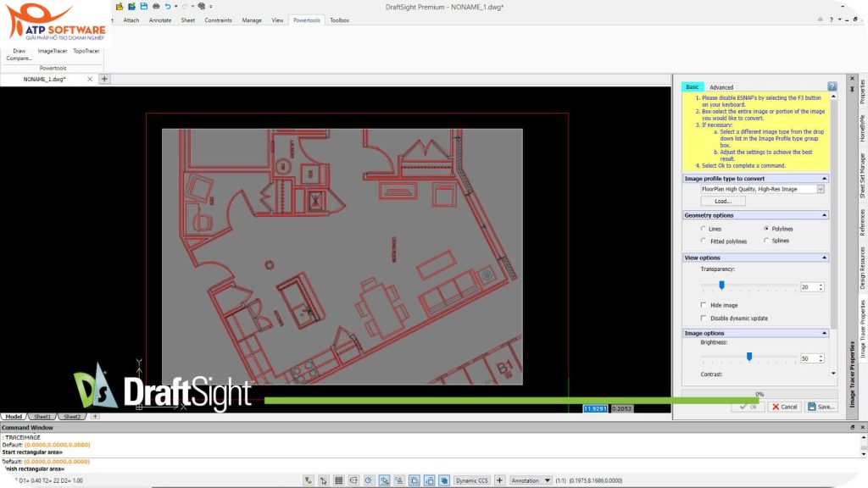Click the Transparency slider handle

pyautogui.click(x=721, y=286)
